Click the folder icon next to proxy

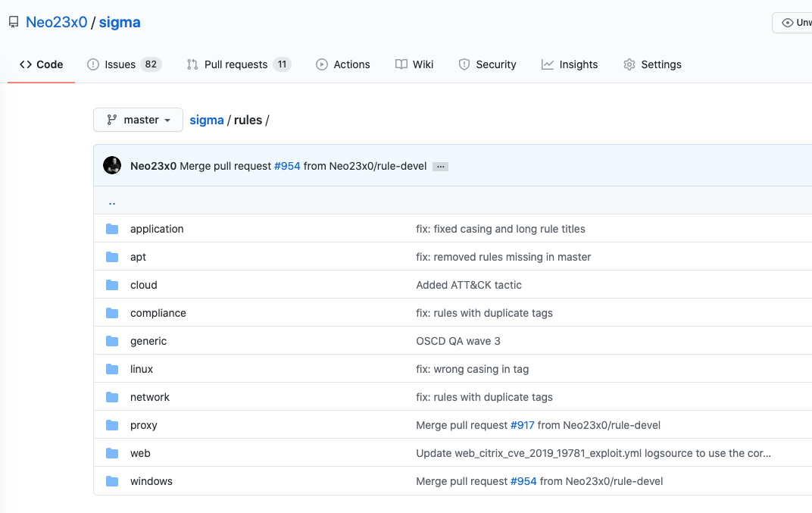(x=112, y=425)
